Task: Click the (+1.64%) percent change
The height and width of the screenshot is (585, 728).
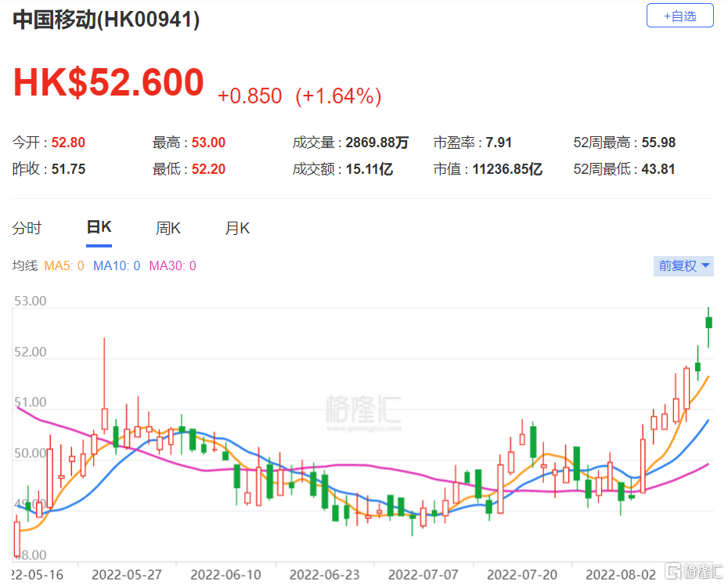Action: pos(338,96)
